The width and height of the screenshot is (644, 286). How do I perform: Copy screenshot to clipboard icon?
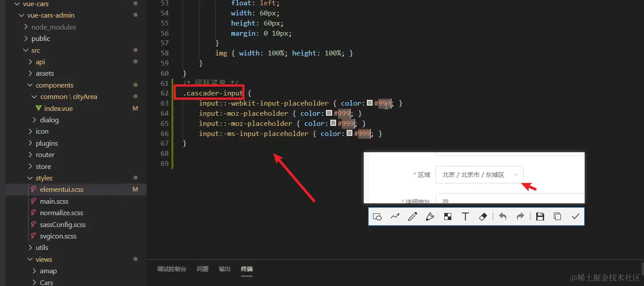[x=557, y=216]
